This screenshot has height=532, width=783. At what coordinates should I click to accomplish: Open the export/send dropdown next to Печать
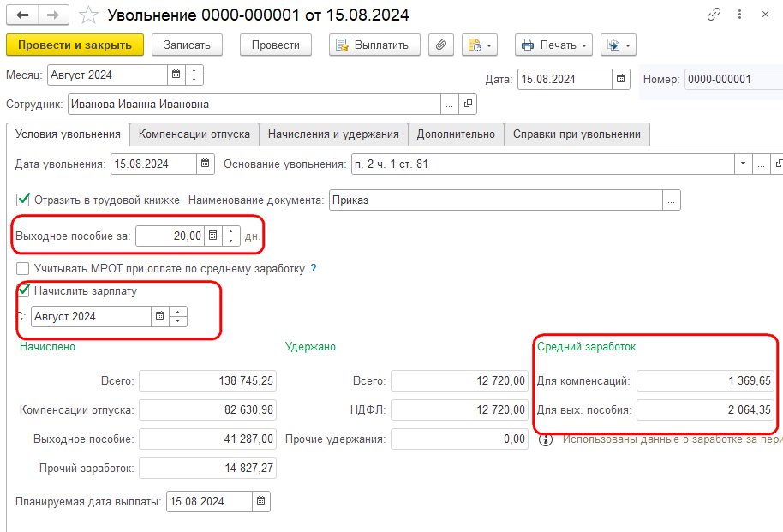[x=619, y=45]
